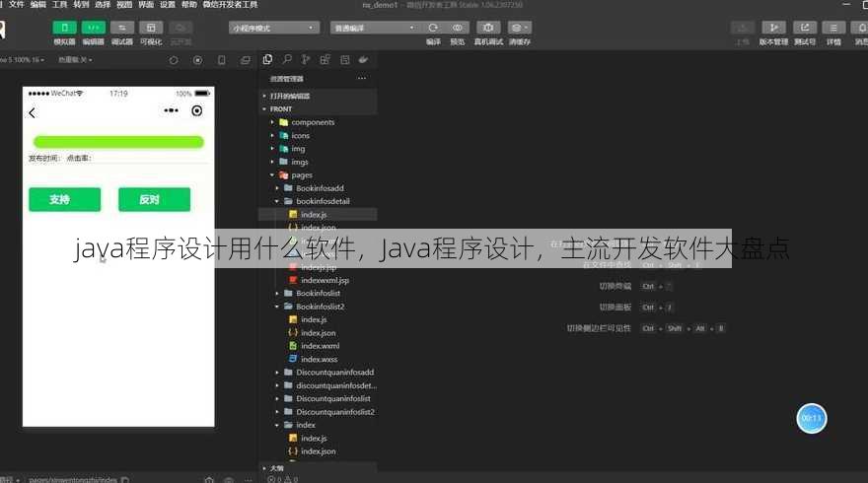Click the 预览 preview eye icon
Viewport: 868px width, 483px height.
458,28
